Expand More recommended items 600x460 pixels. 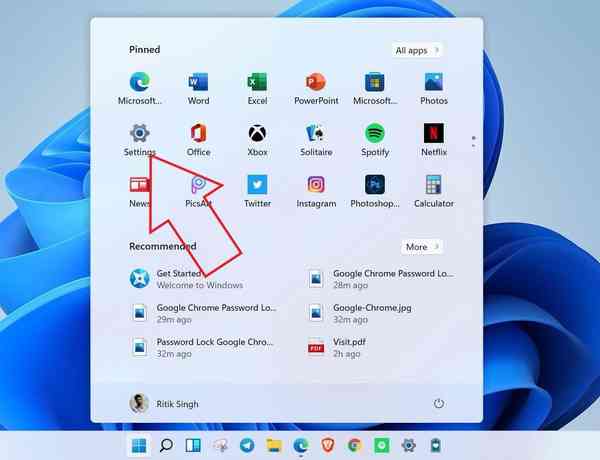click(x=422, y=247)
